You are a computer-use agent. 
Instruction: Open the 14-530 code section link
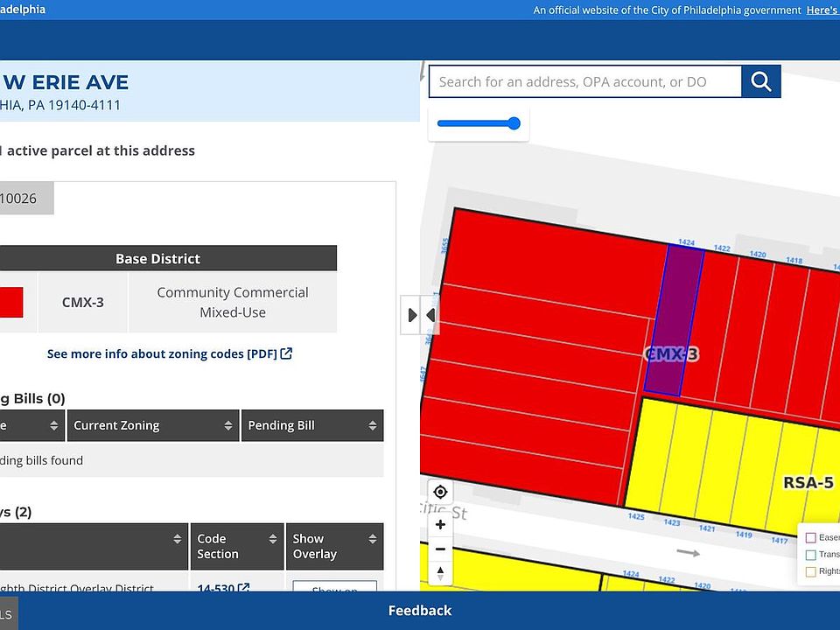coord(223,588)
